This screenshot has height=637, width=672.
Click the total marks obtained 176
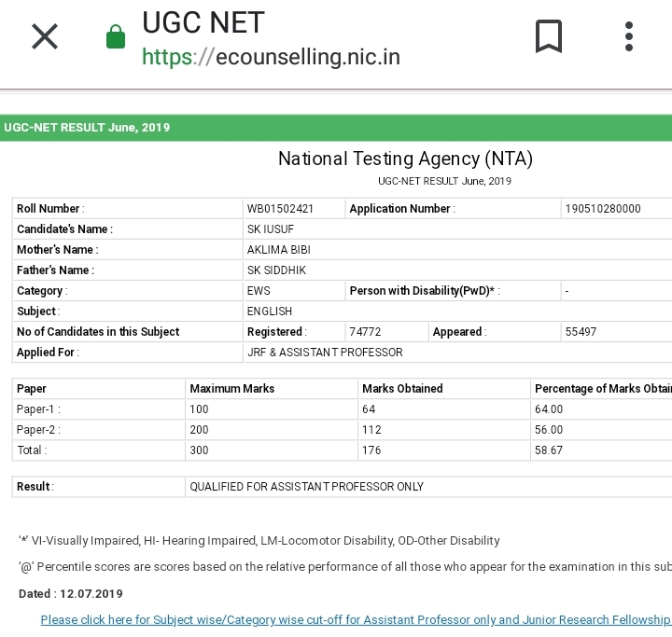371,450
